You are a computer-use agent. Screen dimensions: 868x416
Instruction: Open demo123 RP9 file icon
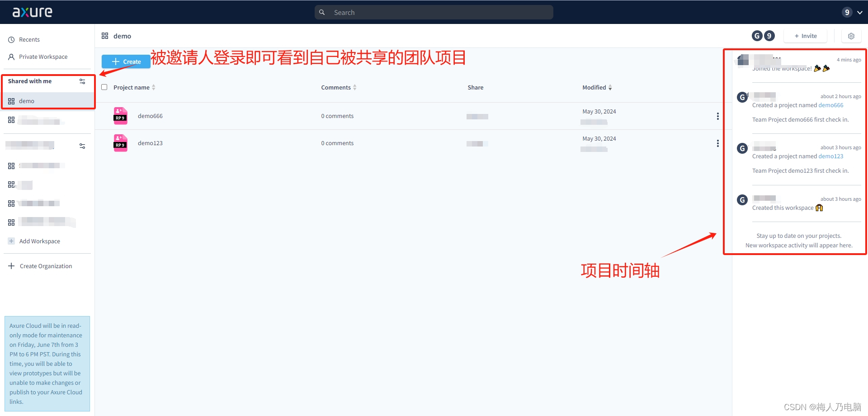[120, 143]
